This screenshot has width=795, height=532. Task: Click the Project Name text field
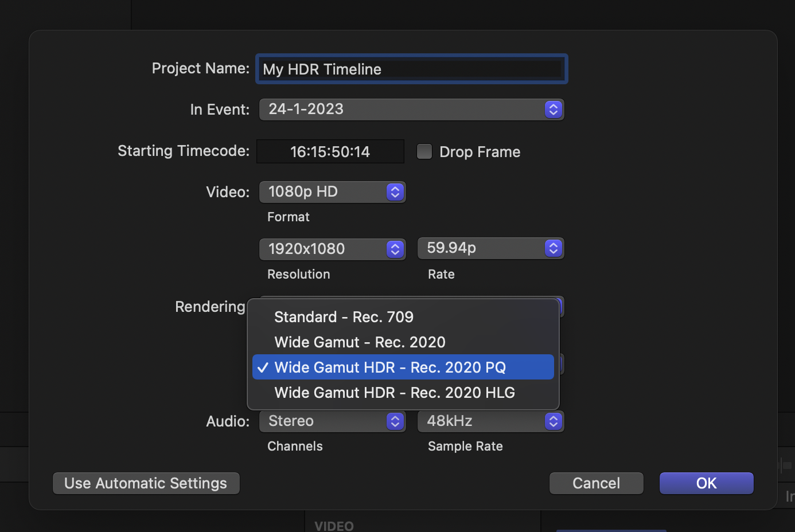(x=411, y=69)
